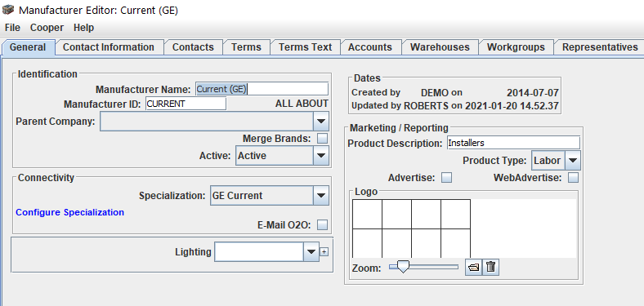Click the updated timestamp 2021-01-20 14.52.37
Screen dimensions: 644x306
(x=512, y=106)
